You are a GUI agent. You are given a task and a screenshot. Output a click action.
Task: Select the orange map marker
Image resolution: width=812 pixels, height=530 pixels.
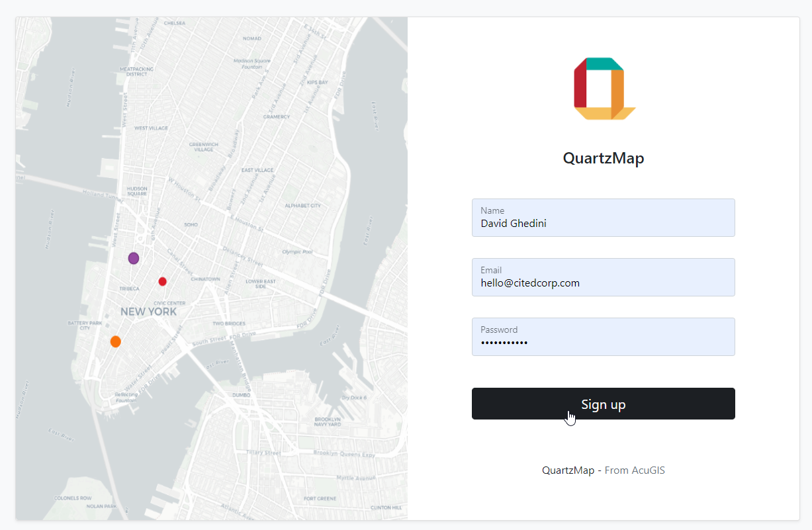click(115, 341)
